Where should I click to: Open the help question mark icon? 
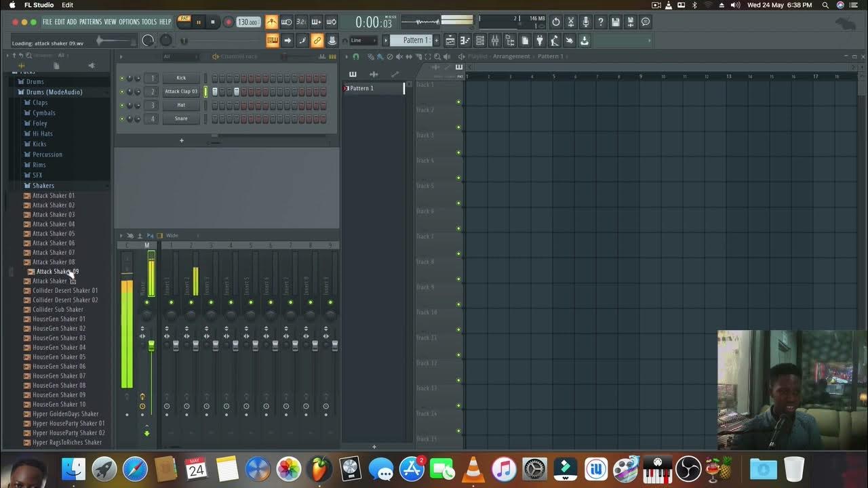600,22
